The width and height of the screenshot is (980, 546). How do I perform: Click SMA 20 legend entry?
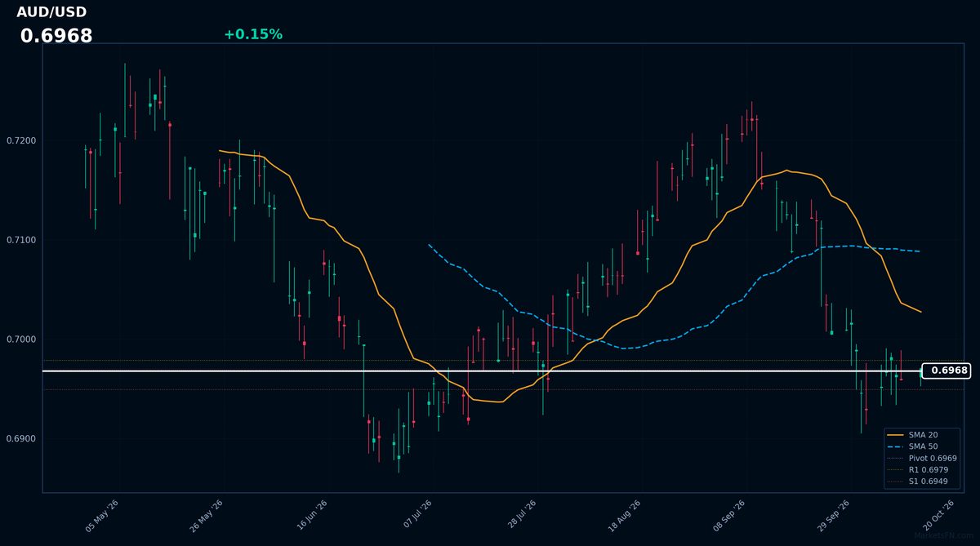[x=923, y=435]
